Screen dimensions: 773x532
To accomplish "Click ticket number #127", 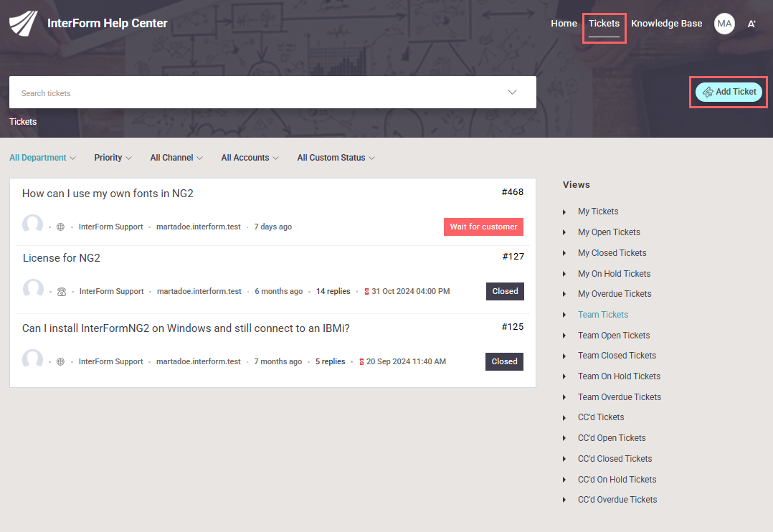I will pyautogui.click(x=513, y=257).
